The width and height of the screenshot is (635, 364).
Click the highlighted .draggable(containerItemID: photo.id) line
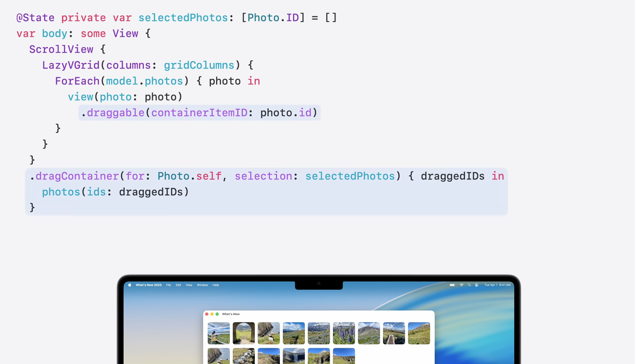tap(199, 113)
